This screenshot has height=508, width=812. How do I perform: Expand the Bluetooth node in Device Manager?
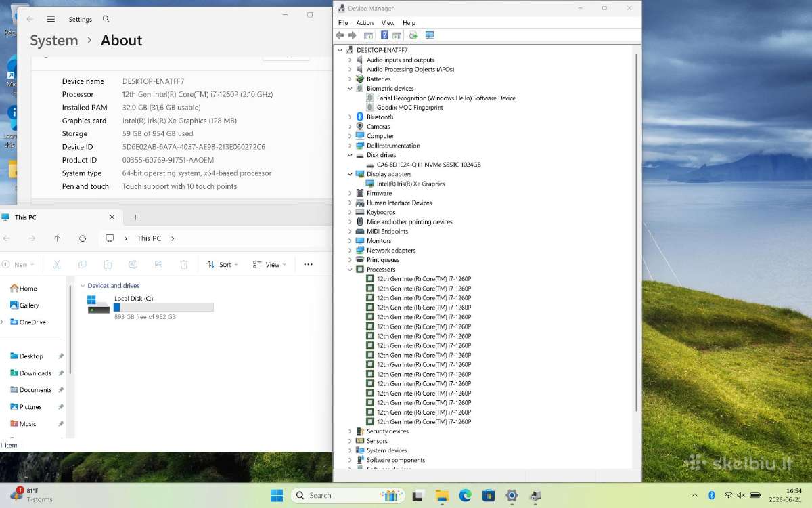coord(350,117)
